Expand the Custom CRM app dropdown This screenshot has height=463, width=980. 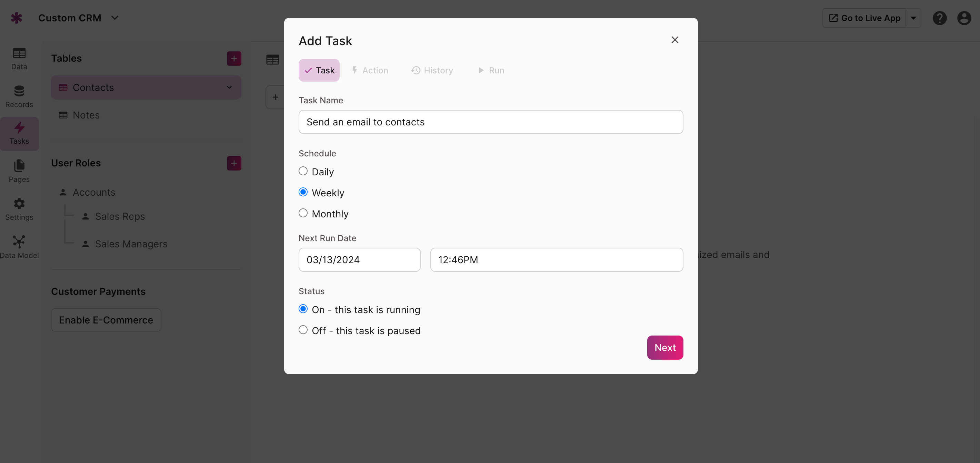[114, 18]
